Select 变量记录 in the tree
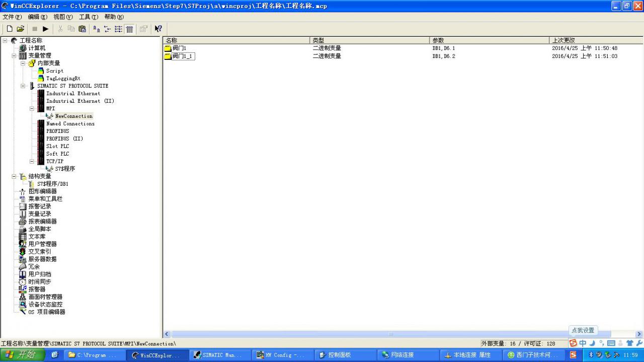The height and width of the screenshot is (362, 644). pos(39,214)
